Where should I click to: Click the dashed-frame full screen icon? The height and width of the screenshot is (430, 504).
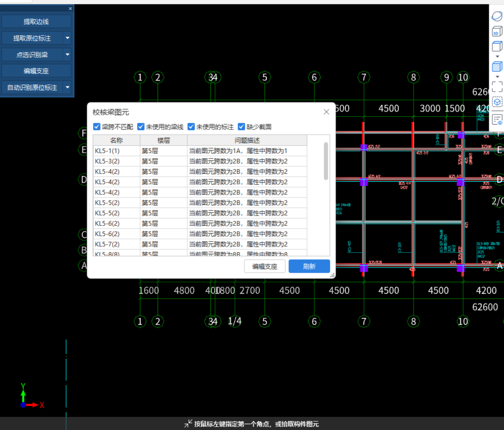(x=497, y=86)
